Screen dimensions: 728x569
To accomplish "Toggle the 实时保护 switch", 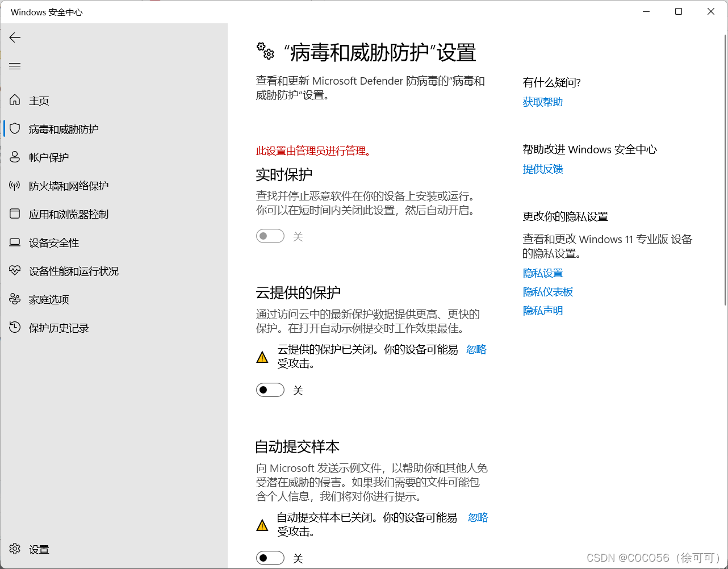I will [270, 236].
